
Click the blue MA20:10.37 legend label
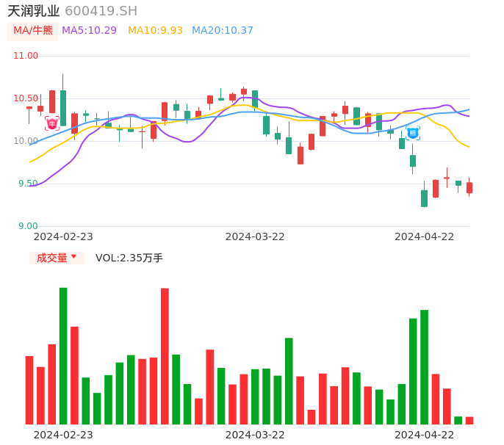222,31
